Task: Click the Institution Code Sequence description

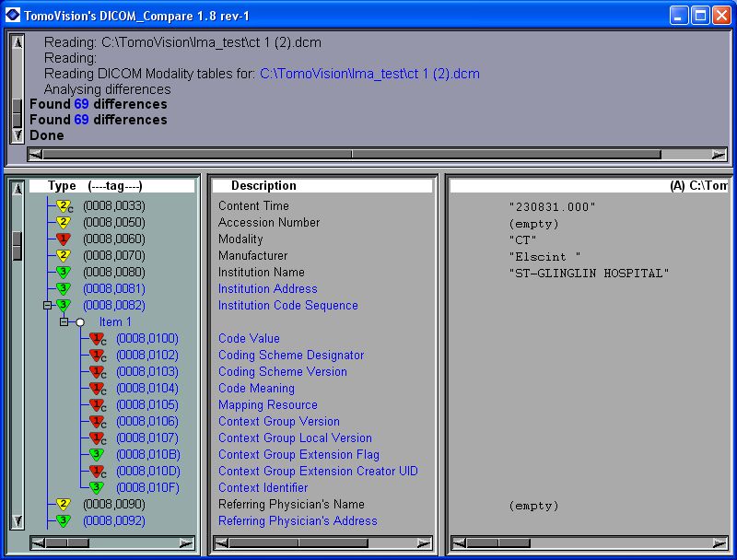Action: tap(288, 306)
